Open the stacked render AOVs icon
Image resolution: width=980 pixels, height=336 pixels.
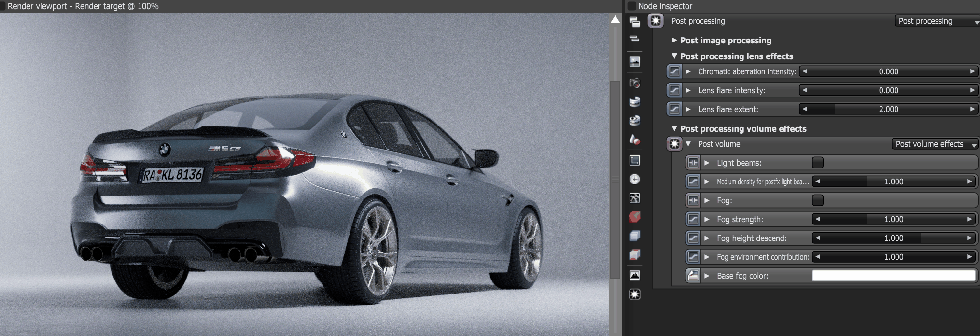pyautogui.click(x=634, y=236)
